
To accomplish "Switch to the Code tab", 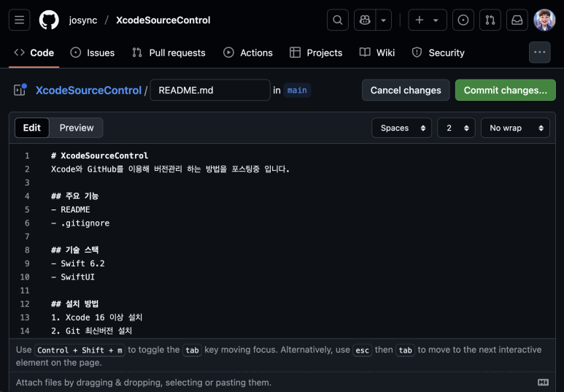I will pyautogui.click(x=34, y=53).
